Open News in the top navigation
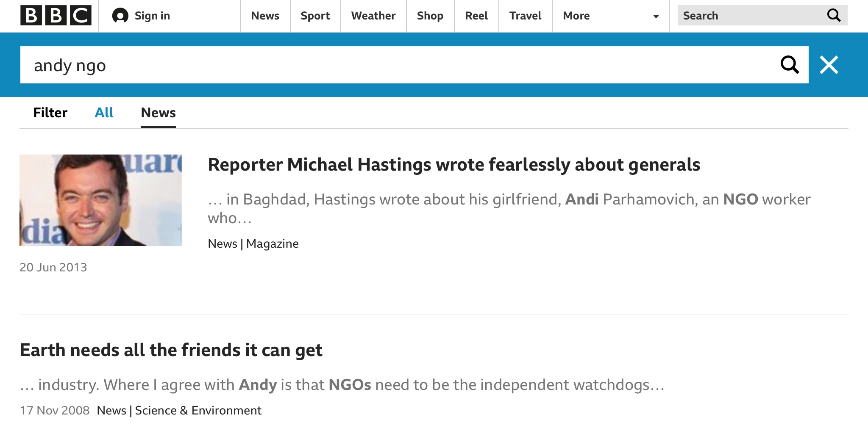 [x=265, y=16]
